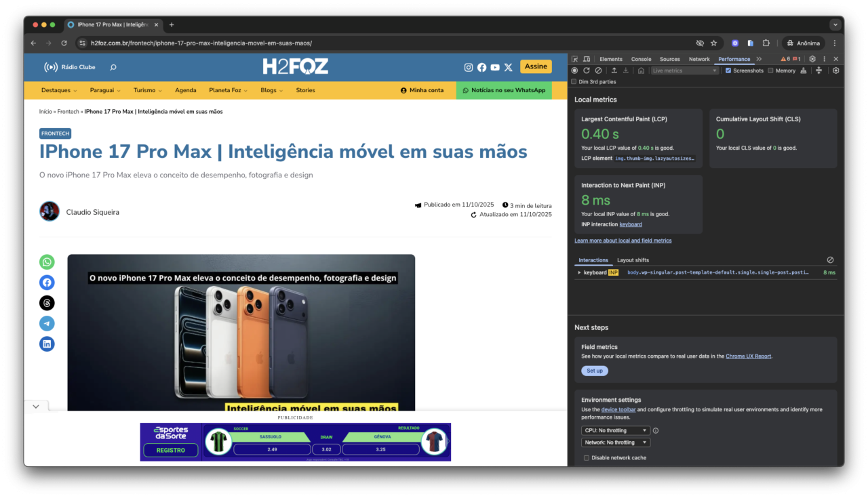Image resolution: width=868 pixels, height=498 pixels.
Task: Click the record and reload icon
Action: tap(587, 70)
